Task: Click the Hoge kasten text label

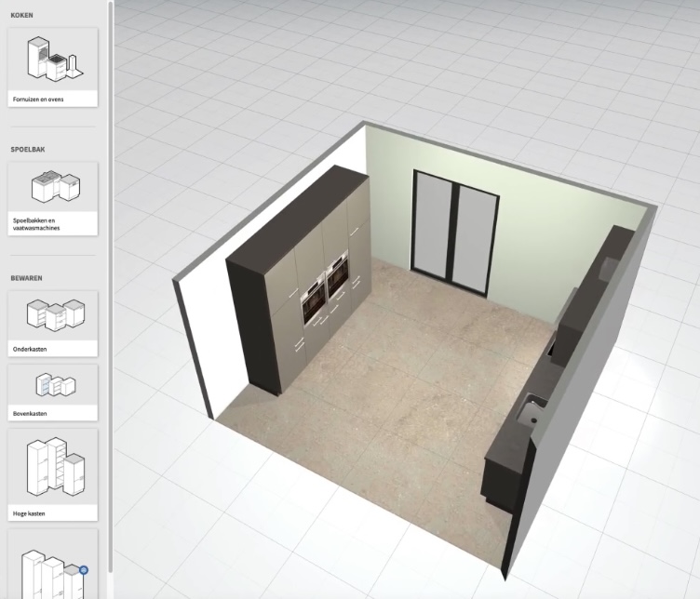Action: (30, 513)
